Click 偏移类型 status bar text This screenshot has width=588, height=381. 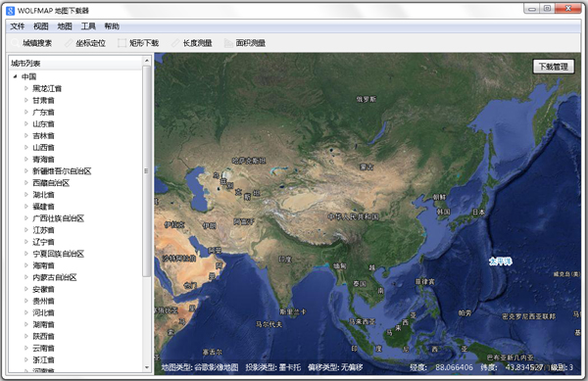(x=335, y=367)
